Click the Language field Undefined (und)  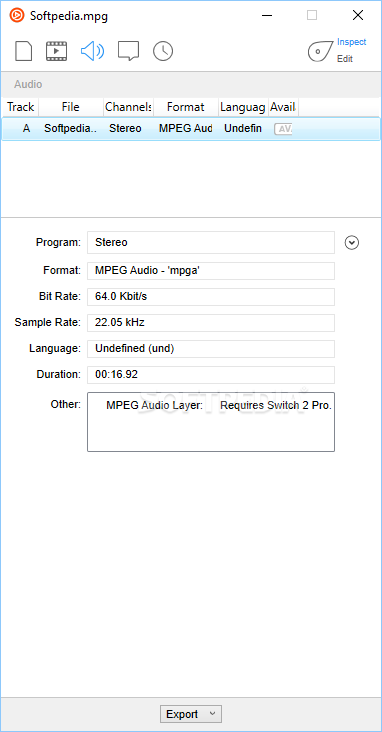tap(211, 349)
